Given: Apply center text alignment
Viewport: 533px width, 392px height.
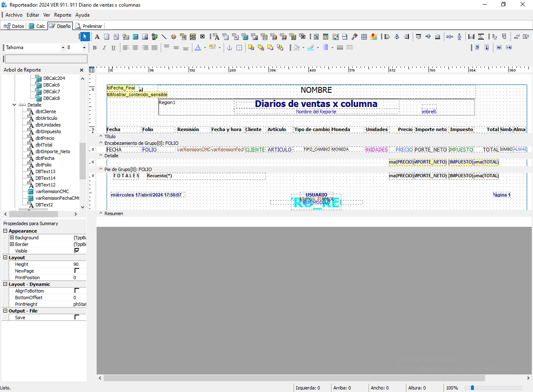Looking at the screenshot, I should 135,48.
